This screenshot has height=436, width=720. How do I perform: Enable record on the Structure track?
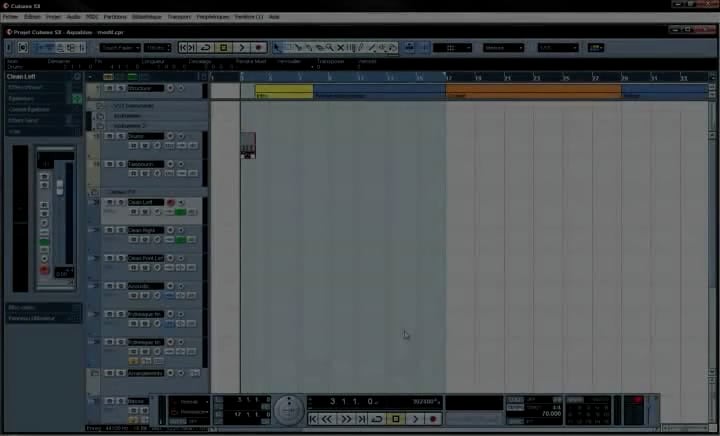170,88
